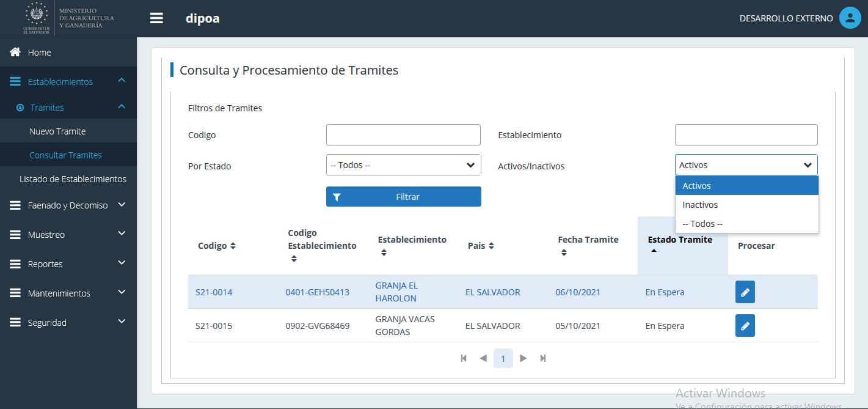Open Consultar Tramites in sidebar
Screen dimensions: 868x409
(x=65, y=155)
